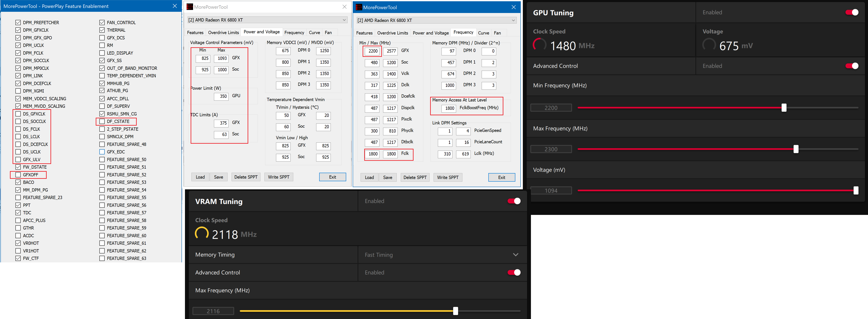Screen dimensions: 868x319
Task: Click the MorePowerTool logo in Power and Voltage window
Action: (190, 7)
